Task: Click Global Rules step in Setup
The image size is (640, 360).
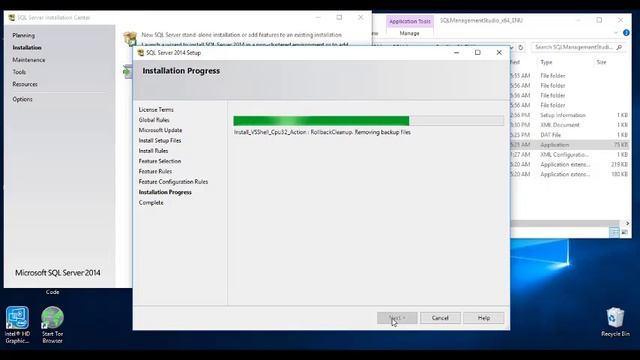Action: click(154, 120)
